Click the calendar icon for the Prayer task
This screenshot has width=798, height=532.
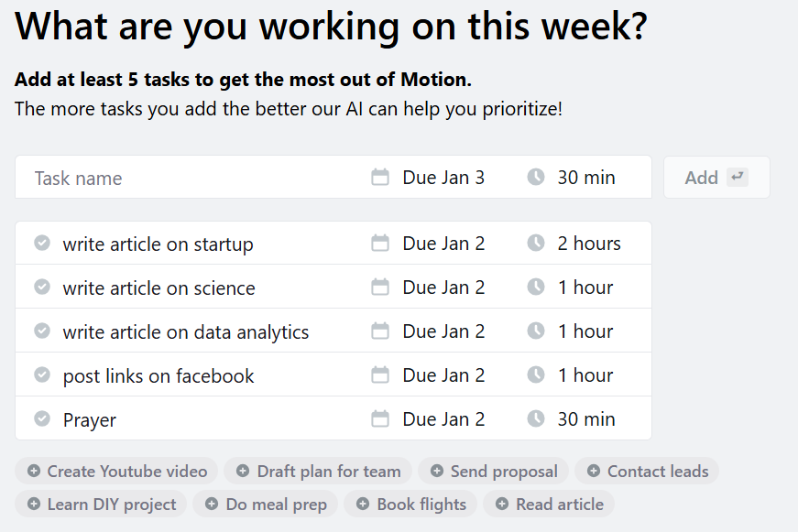(x=379, y=419)
